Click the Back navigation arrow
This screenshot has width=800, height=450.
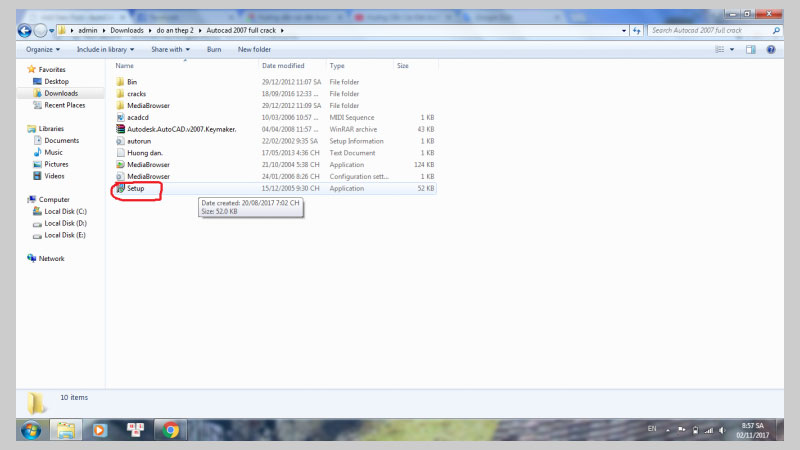coord(26,31)
